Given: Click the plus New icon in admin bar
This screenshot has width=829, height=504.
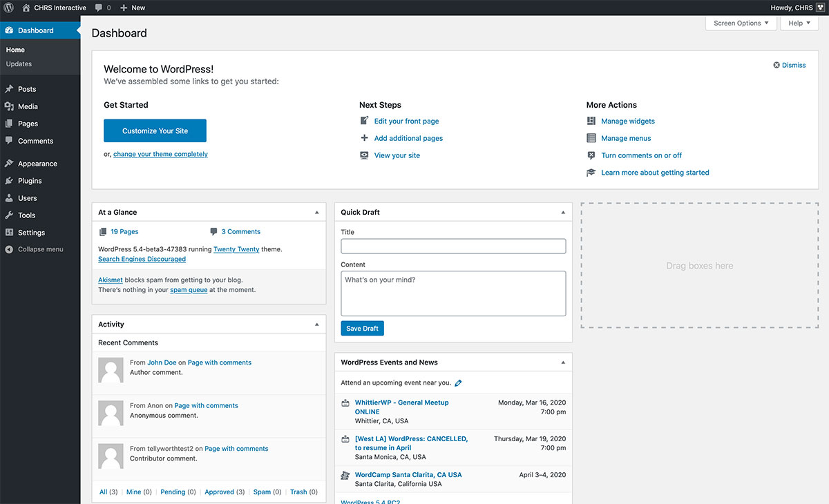Looking at the screenshot, I should coord(124,8).
